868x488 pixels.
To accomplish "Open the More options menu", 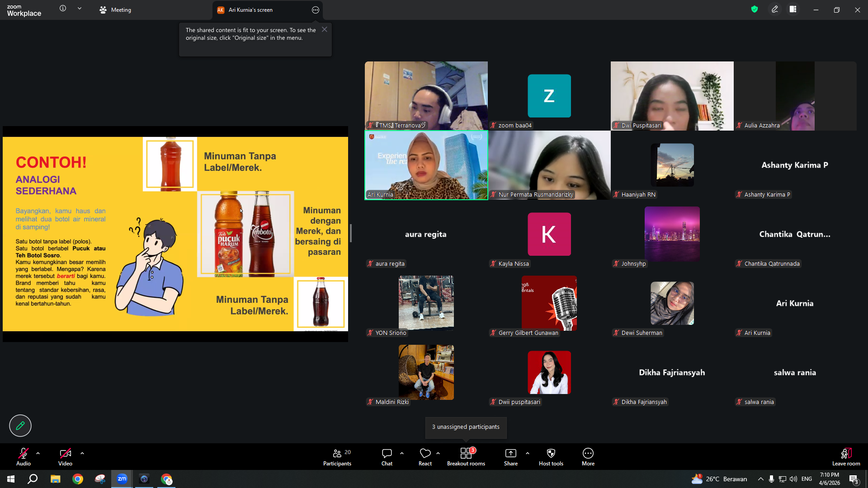I will point(588,457).
